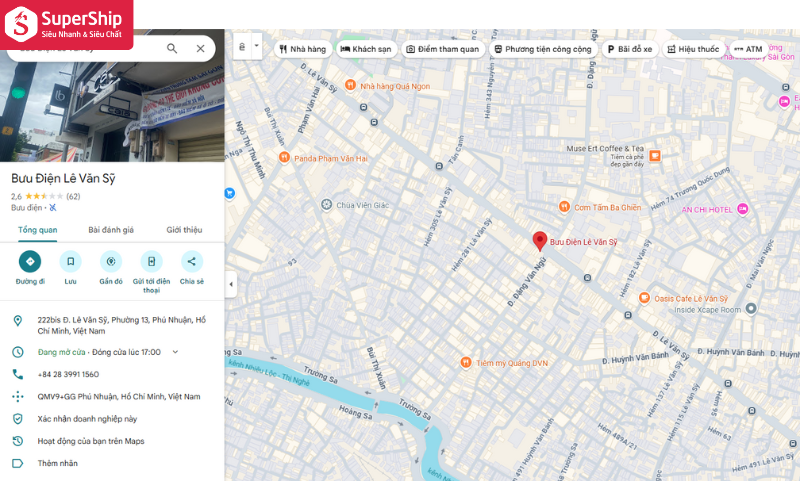Filter map by Bãi đỗ xe
This screenshot has width=800, height=500.
(x=630, y=49)
